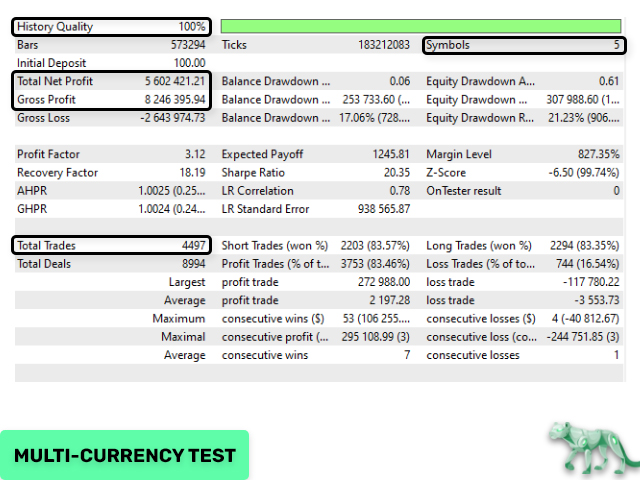Click the Total Deals value 8994
The width and height of the screenshot is (640, 480).
click(x=188, y=264)
